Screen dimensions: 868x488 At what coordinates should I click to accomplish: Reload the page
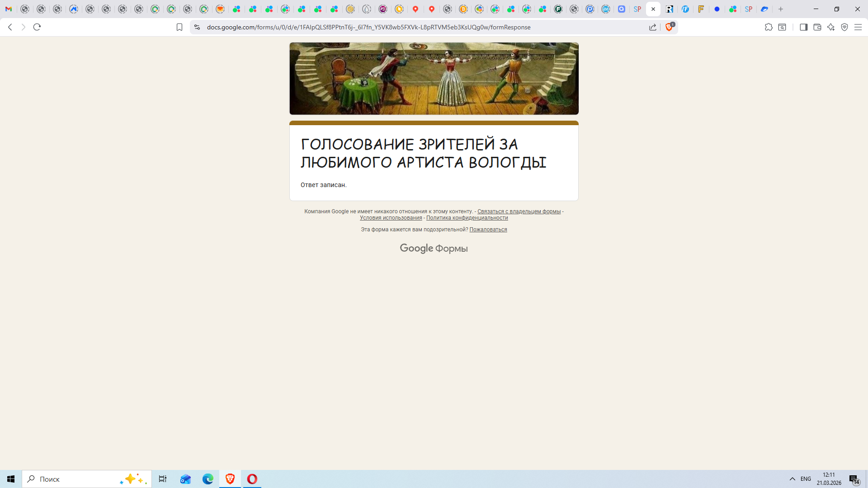(x=37, y=27)
